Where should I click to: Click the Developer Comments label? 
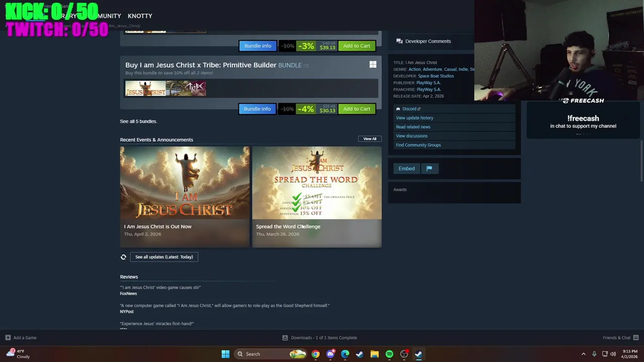click(x=428, y=41)
